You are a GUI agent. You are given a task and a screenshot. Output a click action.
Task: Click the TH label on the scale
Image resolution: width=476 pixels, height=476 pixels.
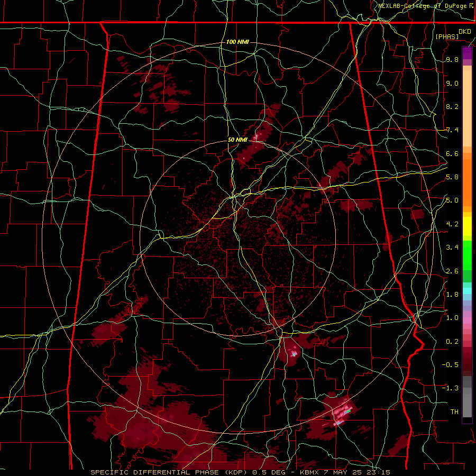pyautogui.click(x=454, y=411)
